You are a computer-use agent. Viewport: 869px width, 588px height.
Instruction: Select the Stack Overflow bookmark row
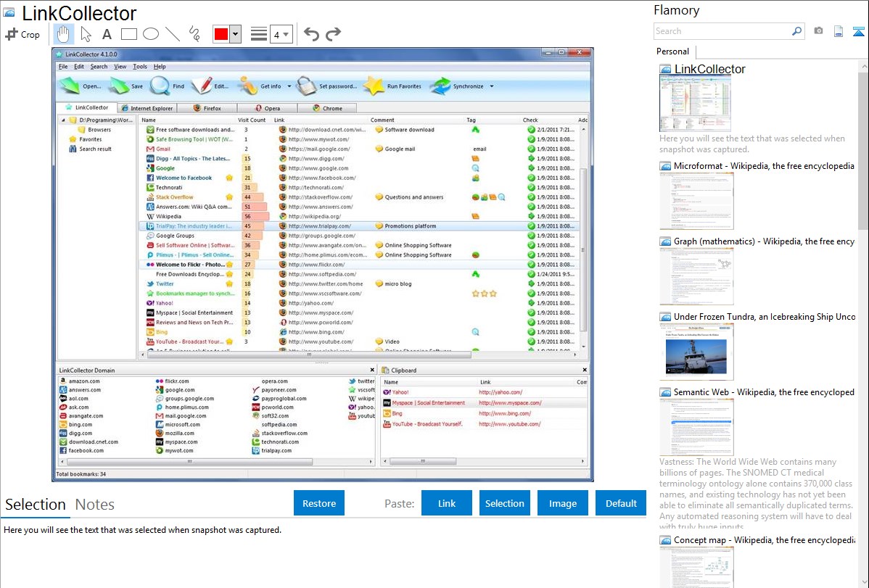click(x=360, y=197)
